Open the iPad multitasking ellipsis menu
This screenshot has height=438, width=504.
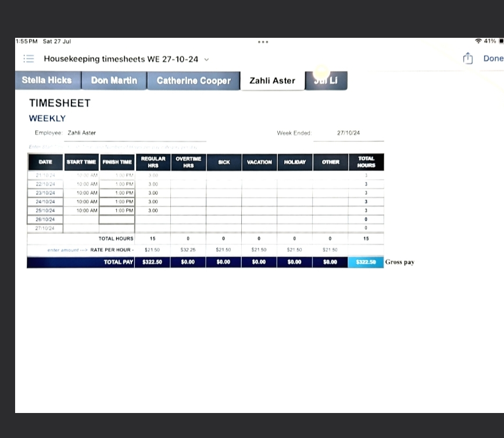tap(263, 41)
